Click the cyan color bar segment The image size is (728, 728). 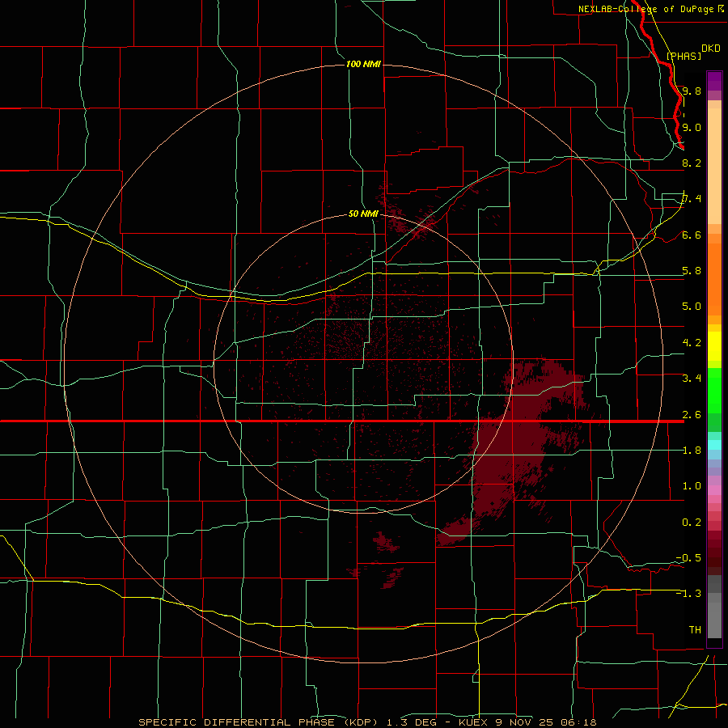coord(714,445)
